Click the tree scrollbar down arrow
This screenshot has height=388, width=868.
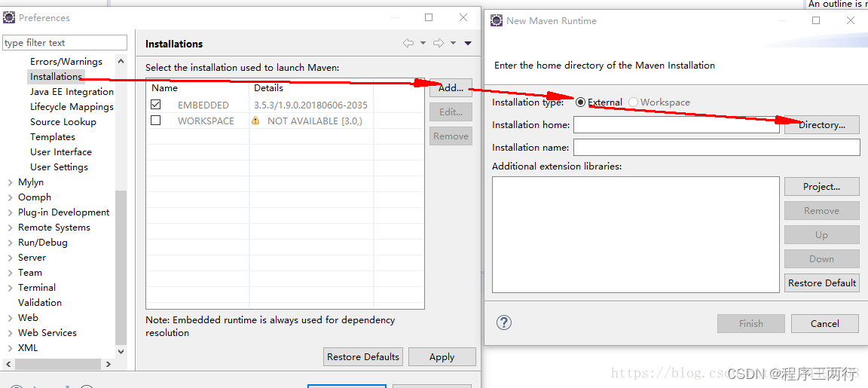pos(121,352)
